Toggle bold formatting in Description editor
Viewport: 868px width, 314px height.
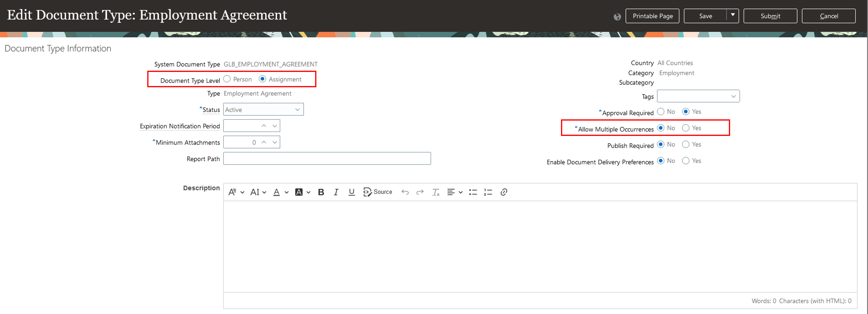pos(321,192)
